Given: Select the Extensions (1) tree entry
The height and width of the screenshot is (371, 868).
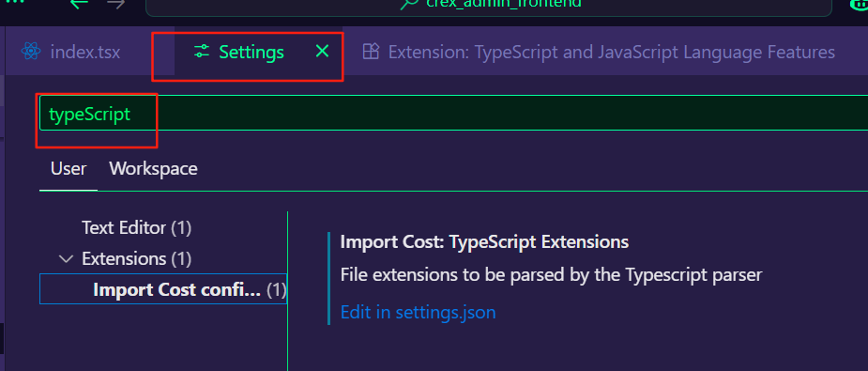Looking at the screenshot, I should (137, 258).
